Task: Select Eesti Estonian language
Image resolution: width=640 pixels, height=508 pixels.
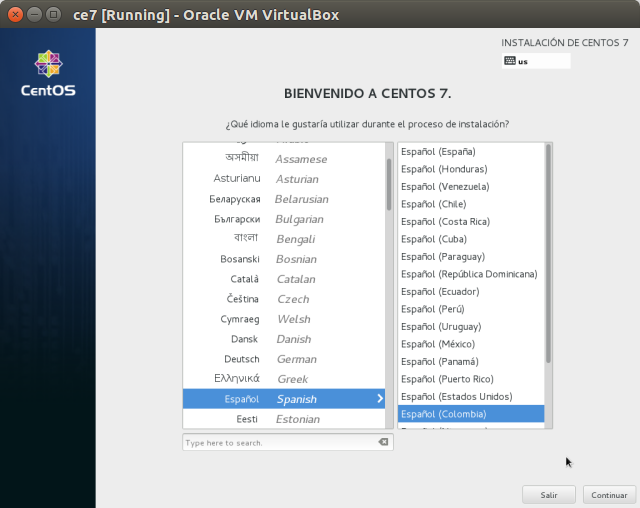Action: (284, 419)
